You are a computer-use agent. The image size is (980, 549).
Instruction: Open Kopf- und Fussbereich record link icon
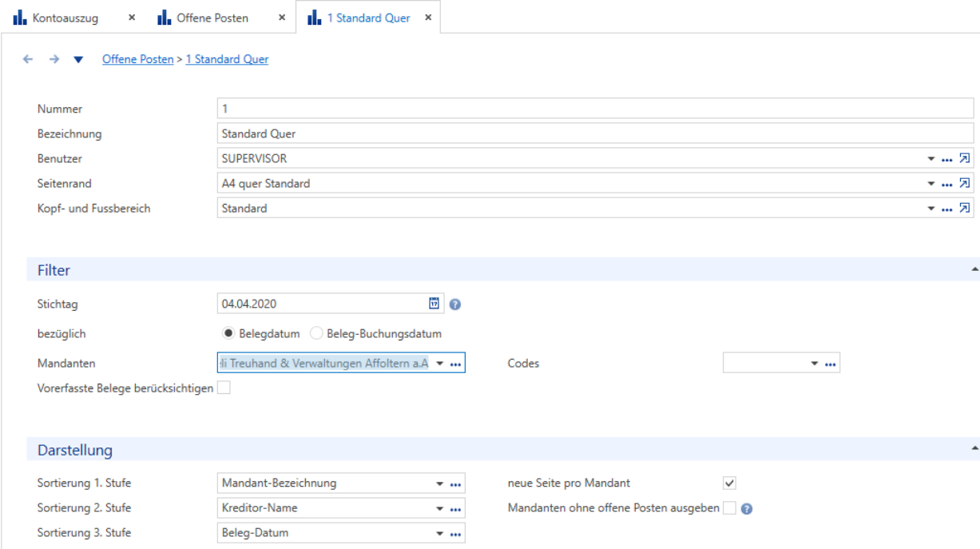click(965, 209)
